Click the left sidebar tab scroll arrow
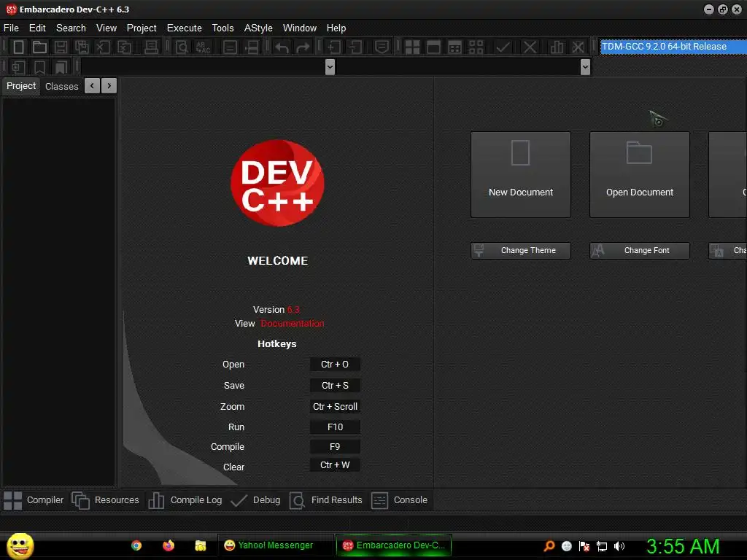 pos(92,86)
